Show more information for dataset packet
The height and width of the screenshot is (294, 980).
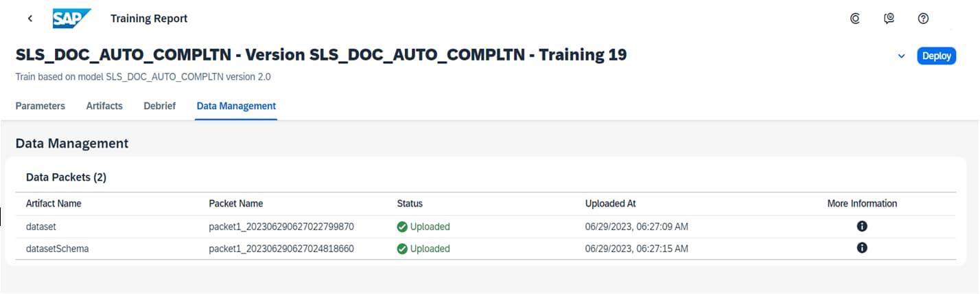coord(862,227)
